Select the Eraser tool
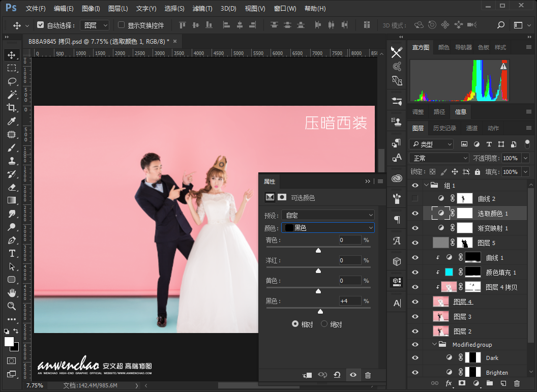The height and width of the screenshot is (392, 537). (12, 187)
